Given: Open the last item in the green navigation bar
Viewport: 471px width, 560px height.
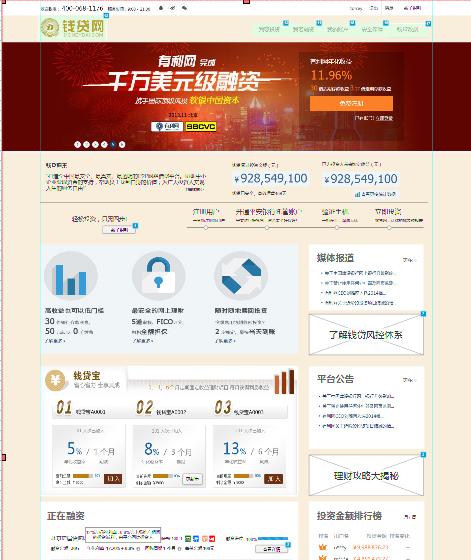Looking at the screenshot, I should pos(407,30).
